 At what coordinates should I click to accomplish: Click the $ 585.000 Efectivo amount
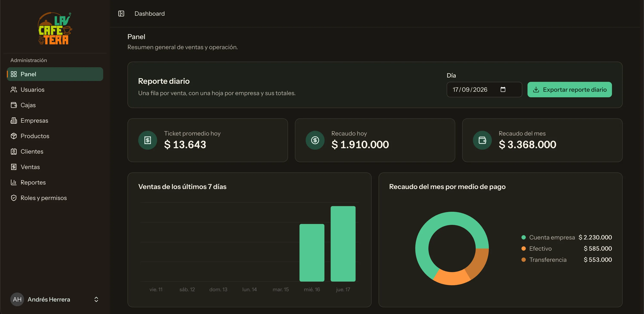[x=598, y=248]
